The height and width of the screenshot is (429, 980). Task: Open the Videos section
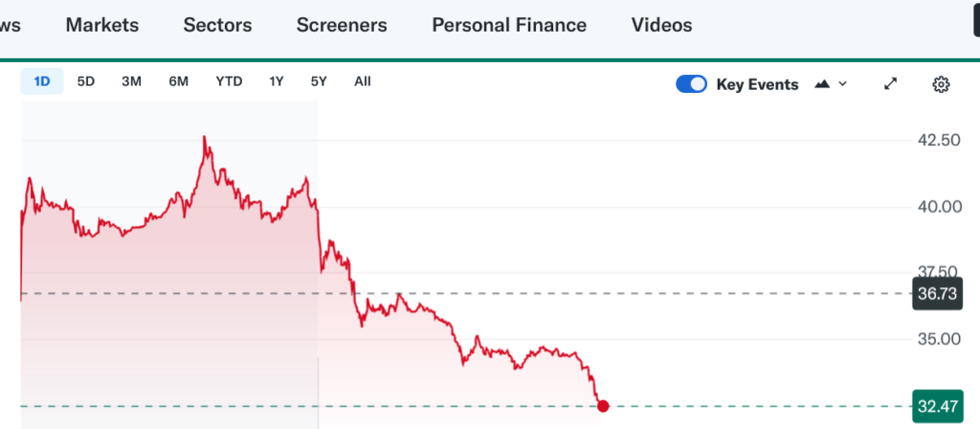(661, 25)
